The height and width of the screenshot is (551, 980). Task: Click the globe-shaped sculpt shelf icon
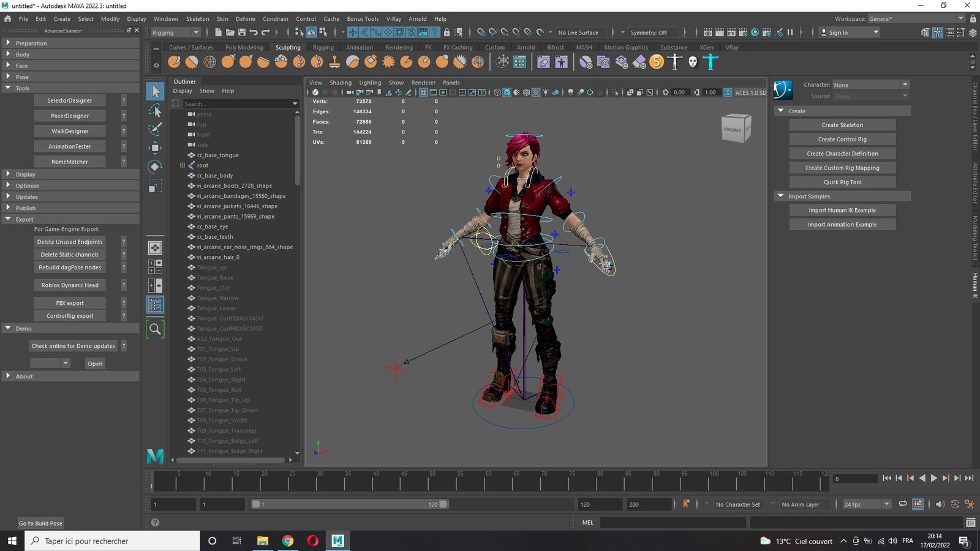click(209, 62)
